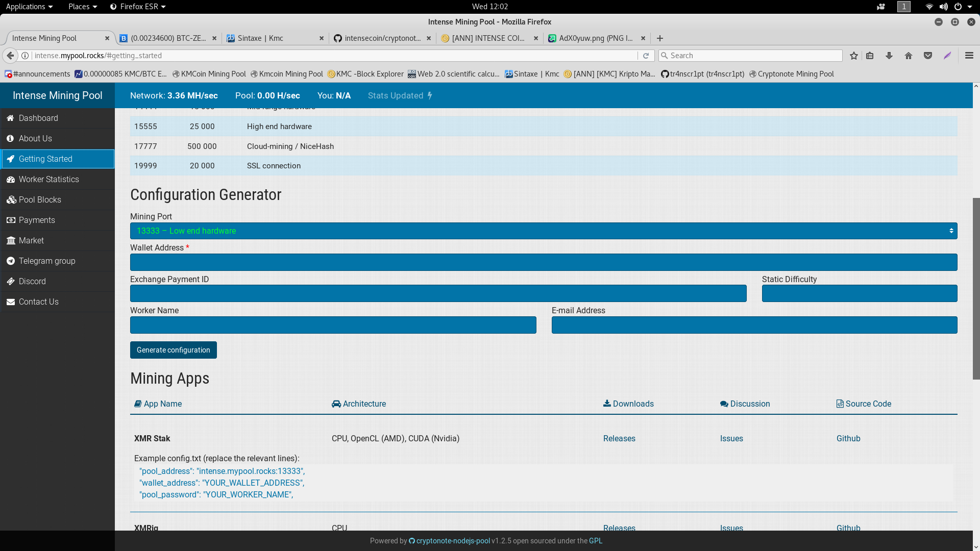Image resolution: width=980 pixels, height=551 pixels.
Task: Open the tr4nscr1pt GitHub bookmark
Action: click(x=703, y=74)
